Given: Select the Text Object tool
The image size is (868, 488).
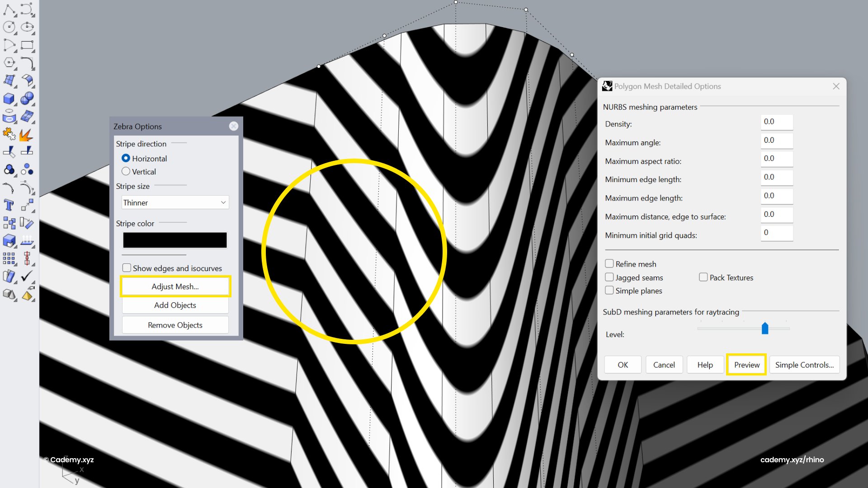Looking at the screenshot, I should 9,206.
